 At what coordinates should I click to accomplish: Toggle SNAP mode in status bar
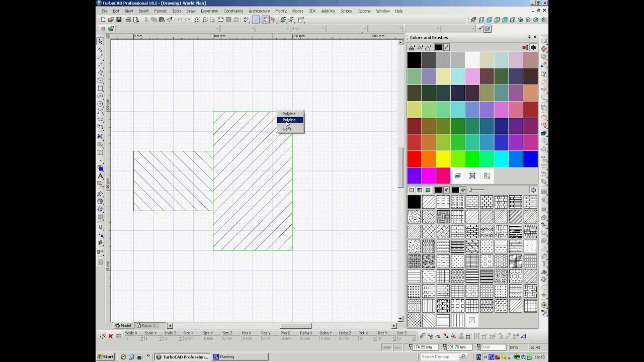click(x=386, y=347)
